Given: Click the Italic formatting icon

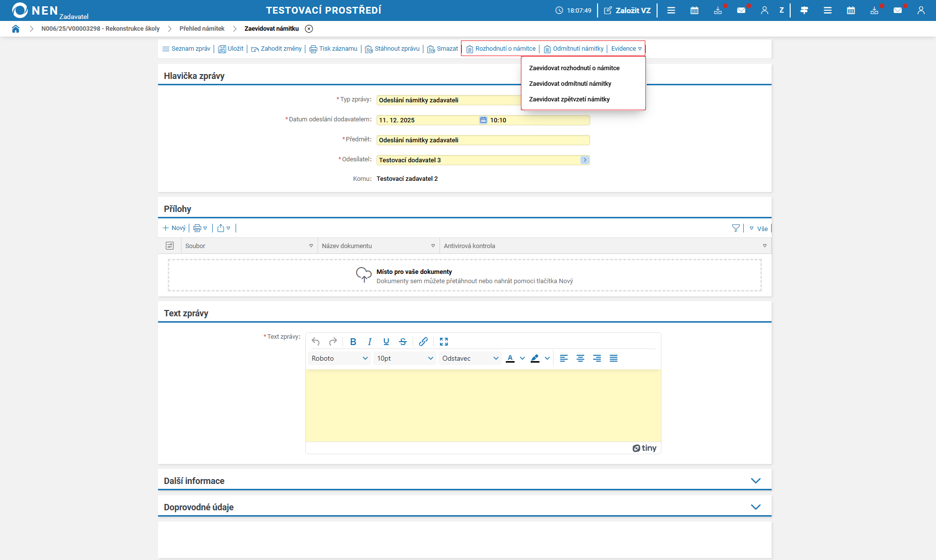Looking at the screenshot, I should coord(370,342).
